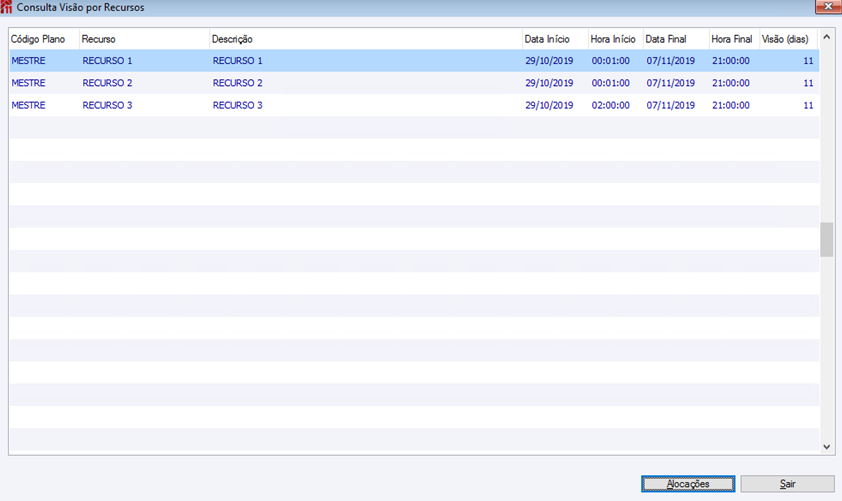Viewport: 842px width, 501px height.
Task: Click the RECURSO 1 description cell
Action: tap(238, 61)
